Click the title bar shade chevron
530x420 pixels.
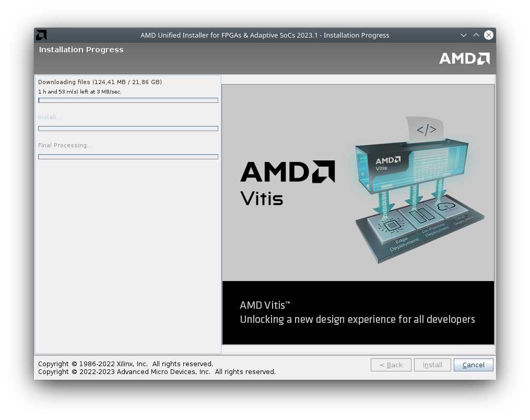click(x=463, y=35)
